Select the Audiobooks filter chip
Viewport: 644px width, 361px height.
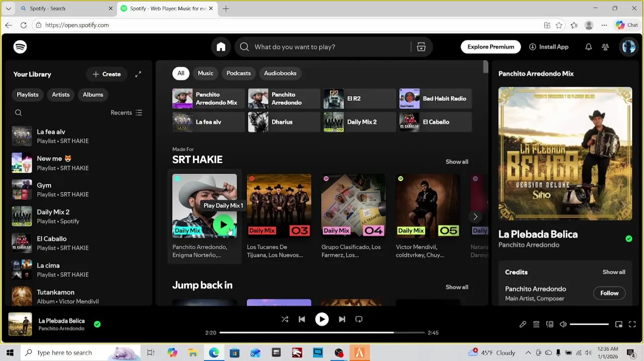pyautogui.click(x=280, y=73)
